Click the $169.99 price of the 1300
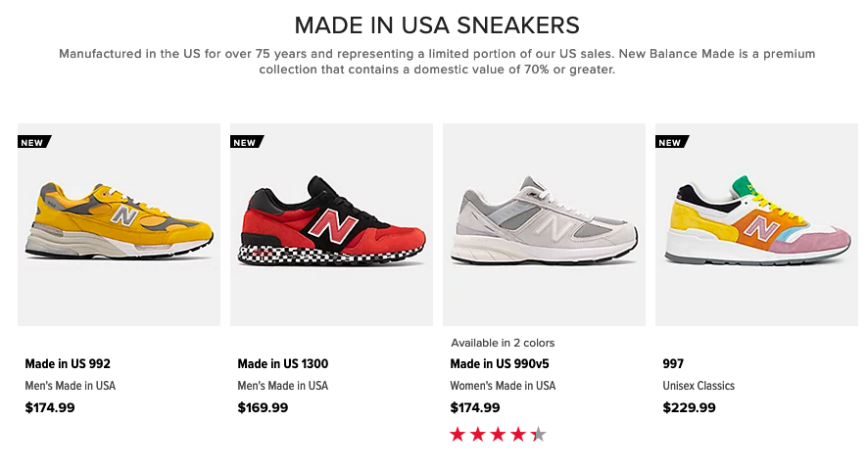This screenshot has height=469, width=868. coord(263,407)
